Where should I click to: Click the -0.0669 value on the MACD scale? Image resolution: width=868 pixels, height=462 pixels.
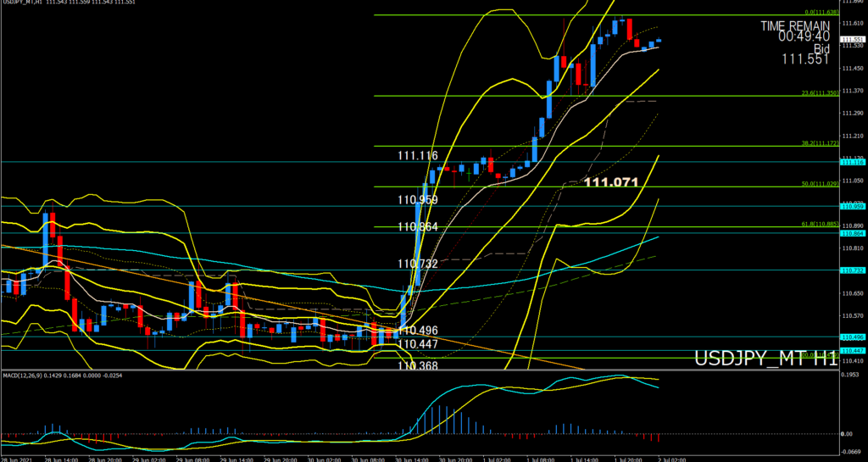851,452
